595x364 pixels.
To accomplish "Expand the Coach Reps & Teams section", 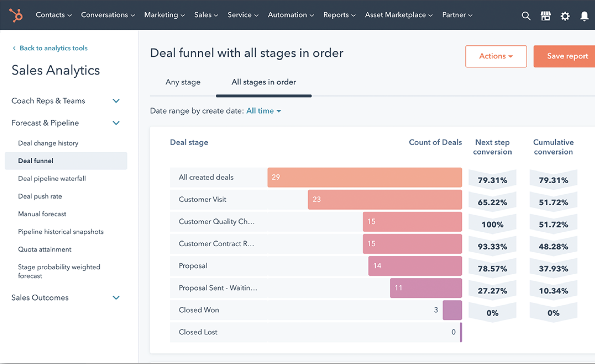I will [x=116, y=101].
